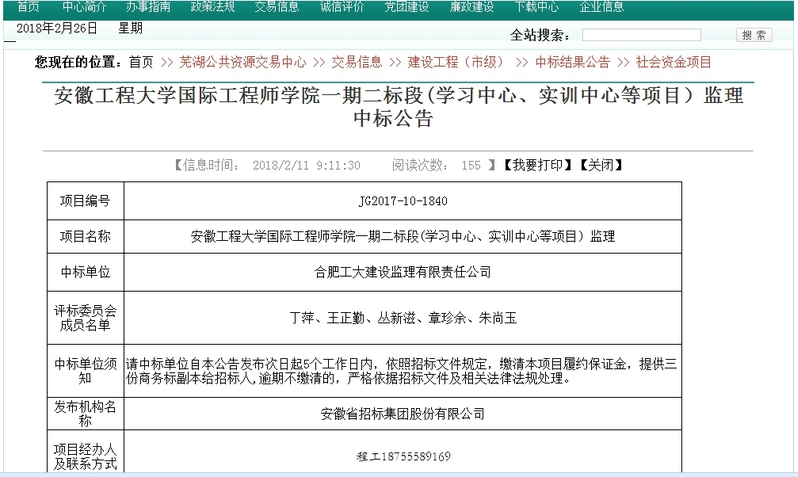Open the 建设工程（市级） breadcrumb link
The image size is (798, 477).
tap(455, 62)
